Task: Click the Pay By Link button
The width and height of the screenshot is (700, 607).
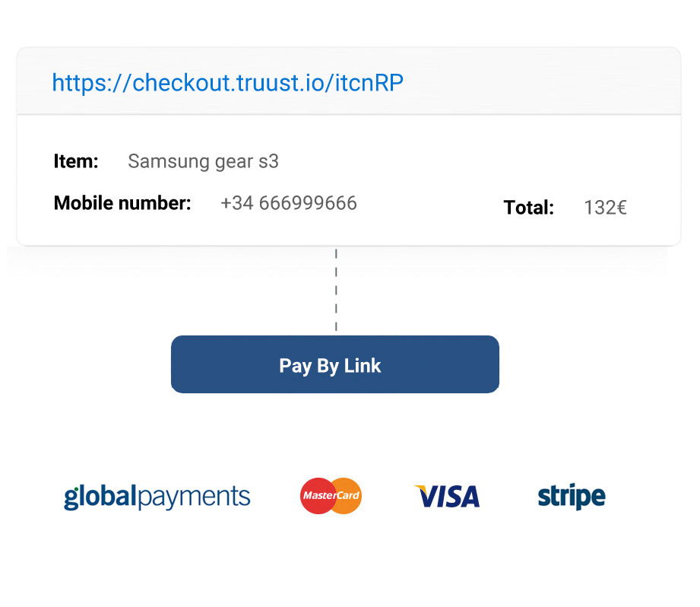Action: [335, 364]
